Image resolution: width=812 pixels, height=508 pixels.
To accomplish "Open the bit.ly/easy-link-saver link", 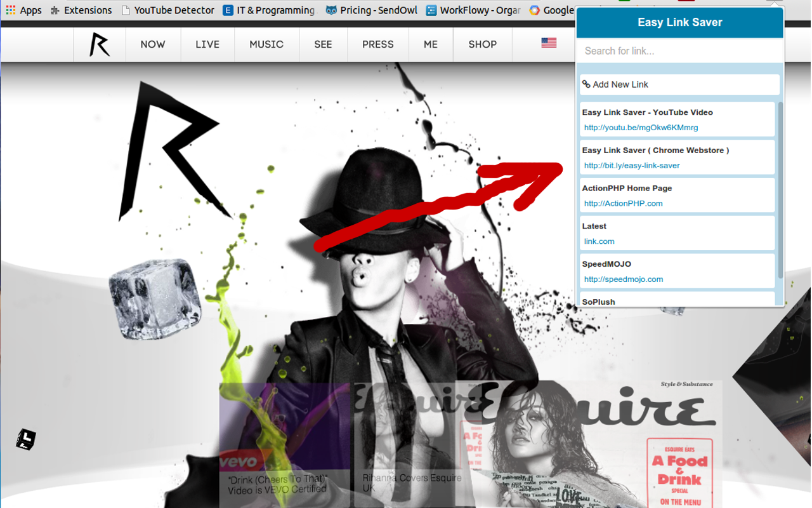I will [632, 166].
